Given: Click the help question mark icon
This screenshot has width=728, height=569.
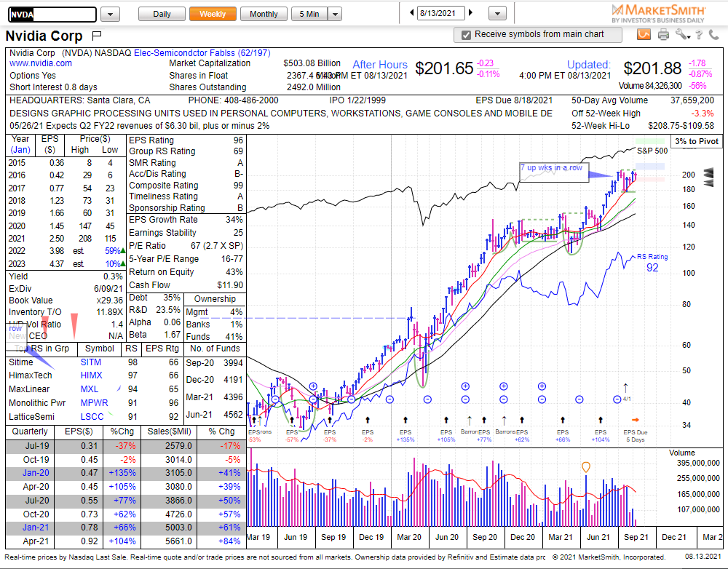Looking at the screenshot, I should pos(698,33).
